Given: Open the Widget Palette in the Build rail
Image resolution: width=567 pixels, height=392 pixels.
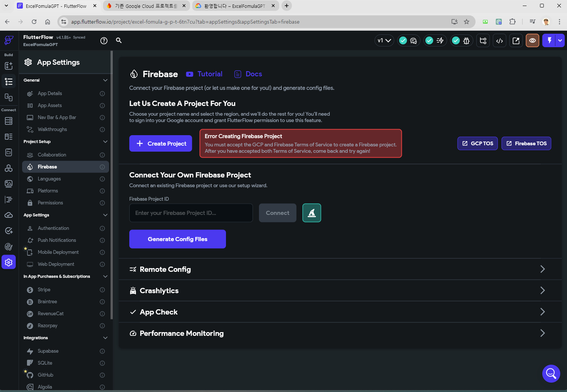Looking at the screenshot, I should coord(9,66).
